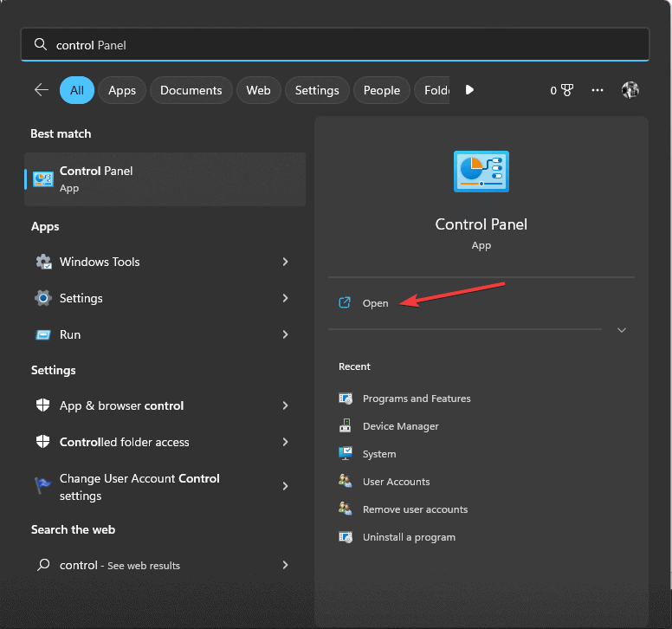Image resolution: width=672 pixels, height=629 pixels.
Task: Switch to the Documents filter tab
Action: (191, 90)
